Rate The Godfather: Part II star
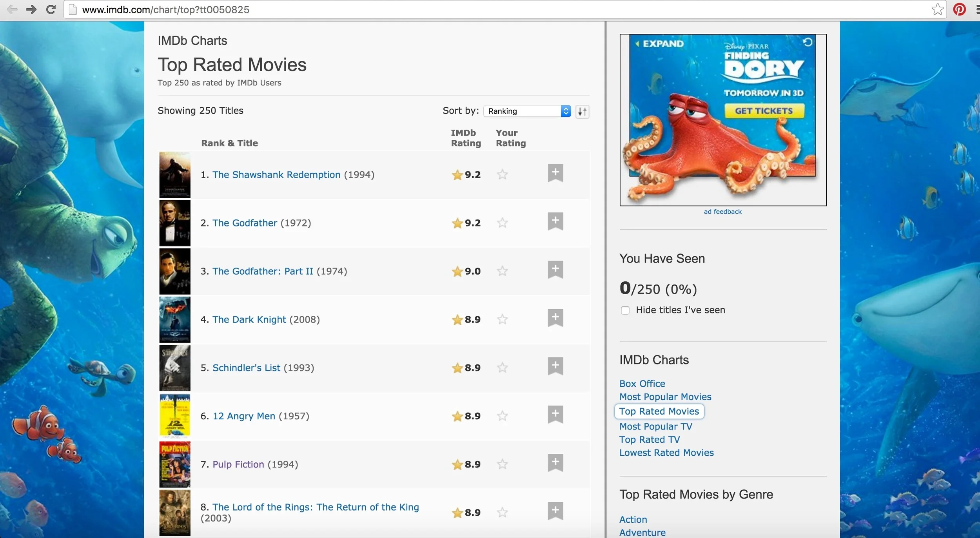Viewport: 980px width, 538px height. pos(502,271)
